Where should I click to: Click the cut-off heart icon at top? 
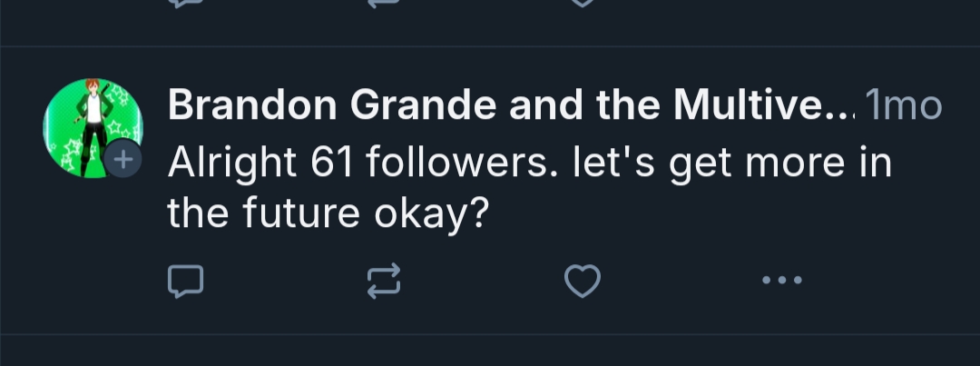coord(582,3)
